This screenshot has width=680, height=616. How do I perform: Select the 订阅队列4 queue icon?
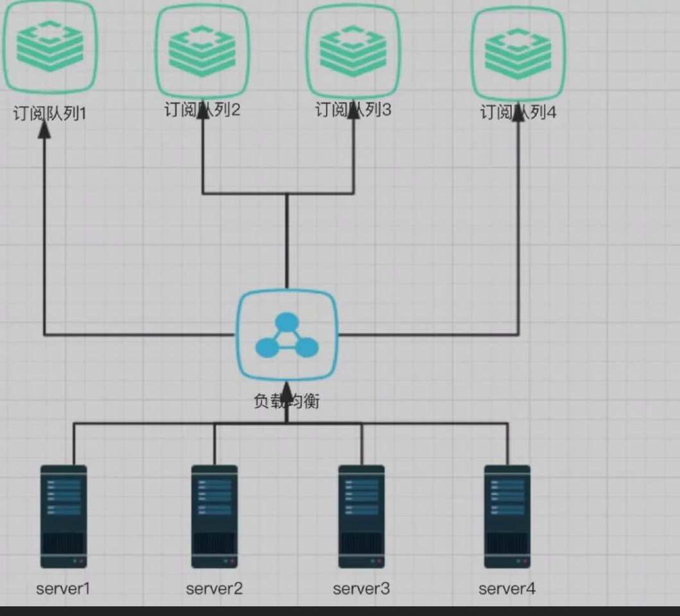coord(518,54)
